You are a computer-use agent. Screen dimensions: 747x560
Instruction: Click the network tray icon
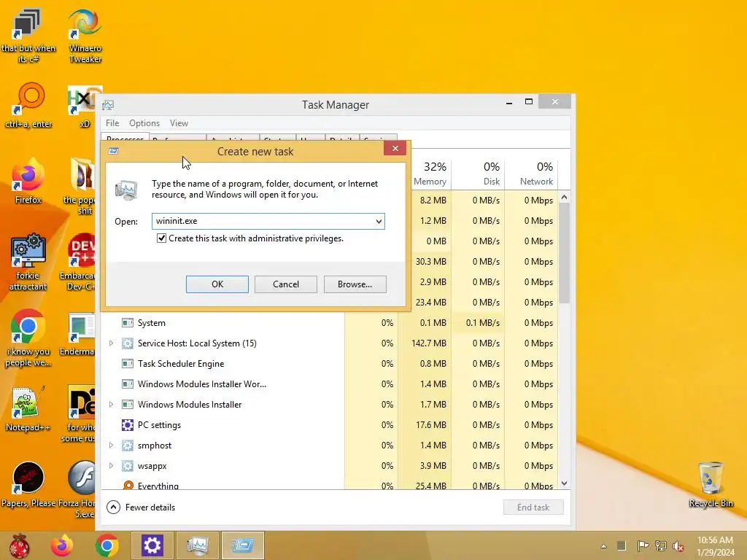tap(661, 545)
